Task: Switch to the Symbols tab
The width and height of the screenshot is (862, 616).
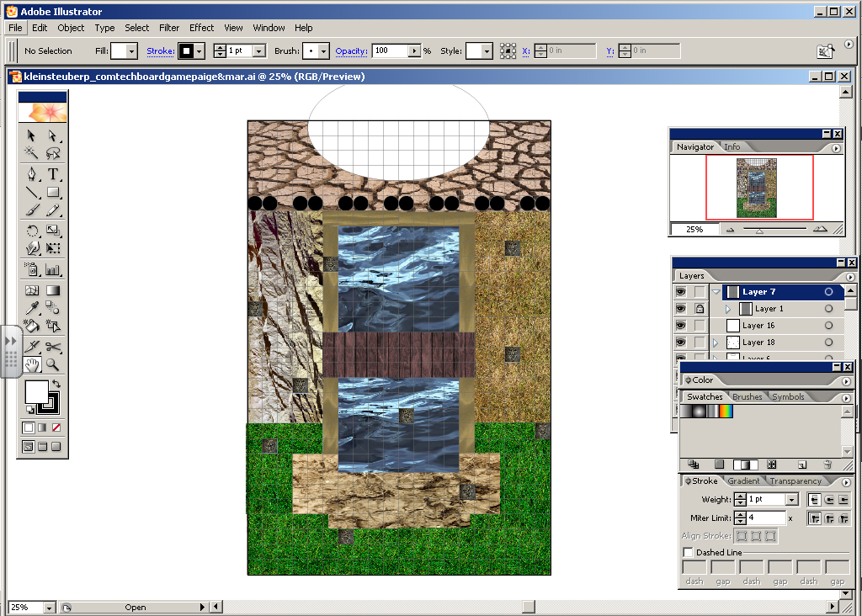Action: pos(788,396)
